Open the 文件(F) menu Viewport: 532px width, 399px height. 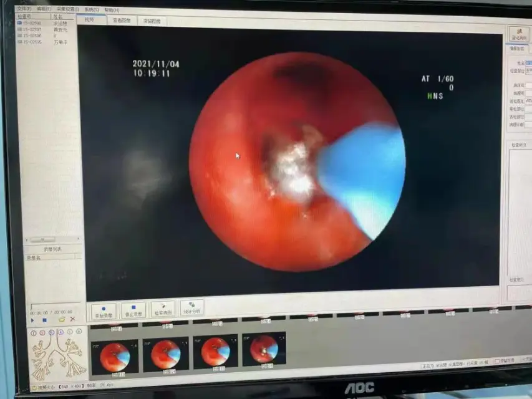[x=24, y=9]
